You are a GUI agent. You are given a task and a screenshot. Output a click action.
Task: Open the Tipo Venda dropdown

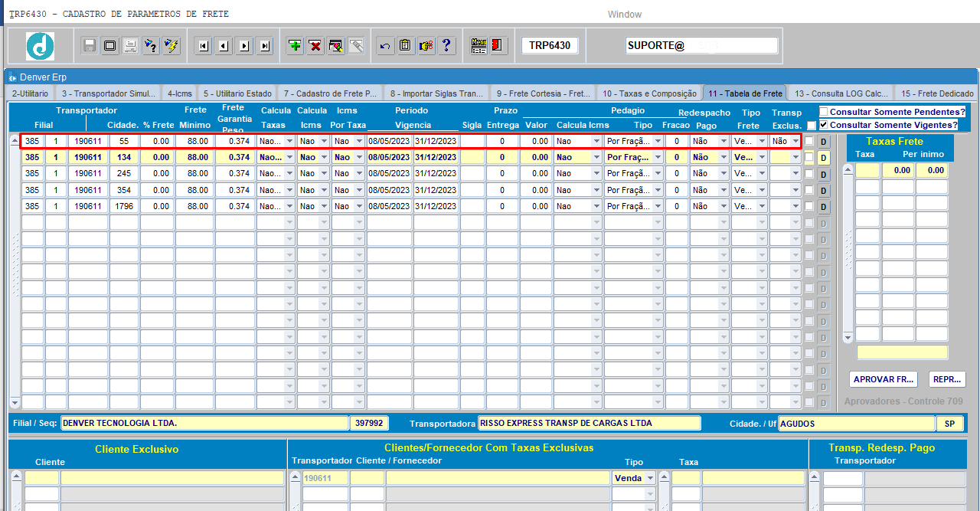pos(651,478)
